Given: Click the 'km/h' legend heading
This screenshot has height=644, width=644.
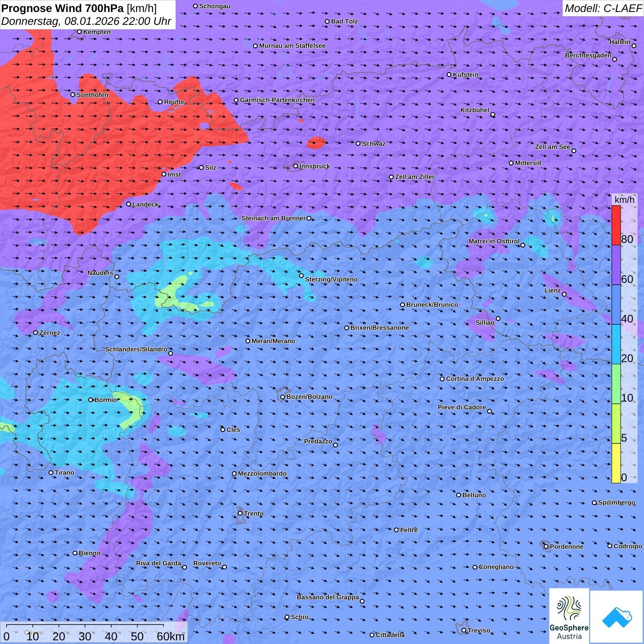Looking at the screenshot, I should pos(624,200).
